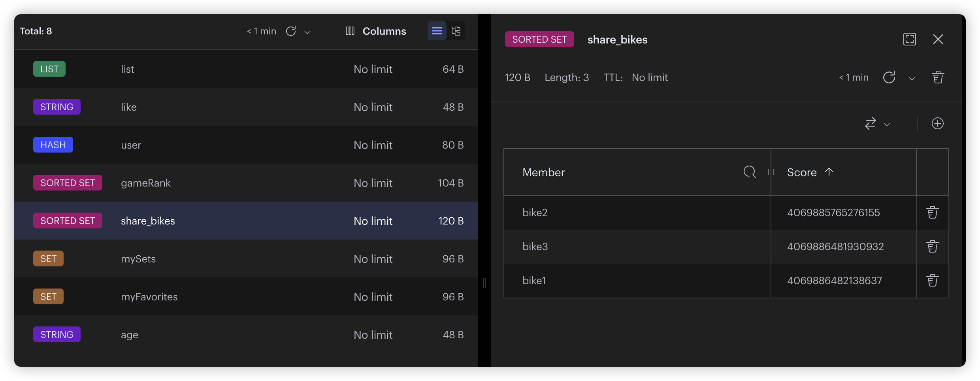Toggle full screen for key details
The width and height of the screenshot is (980, 381).
pyautogui.click(x=909, y=39)
